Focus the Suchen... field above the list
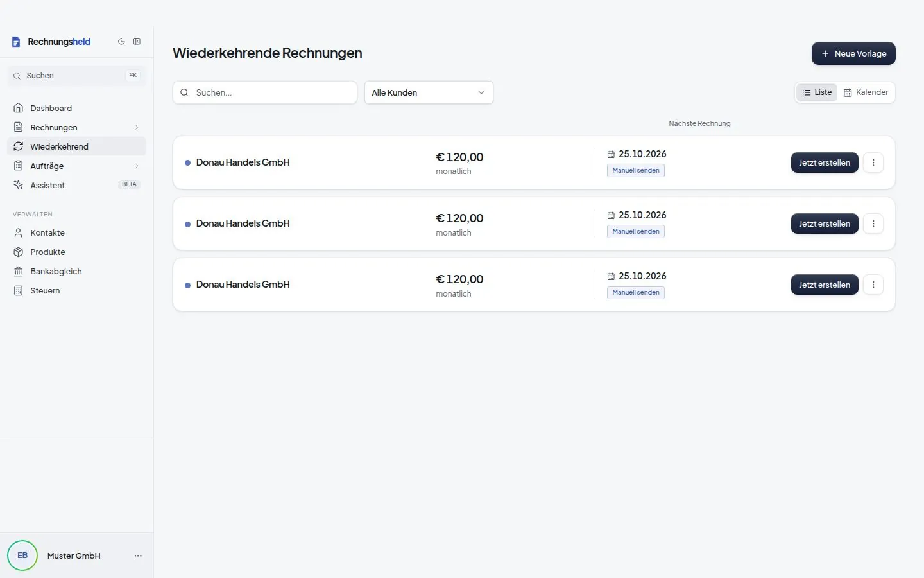This screenshot has width=924, height=578. click(x=265, y=92)
